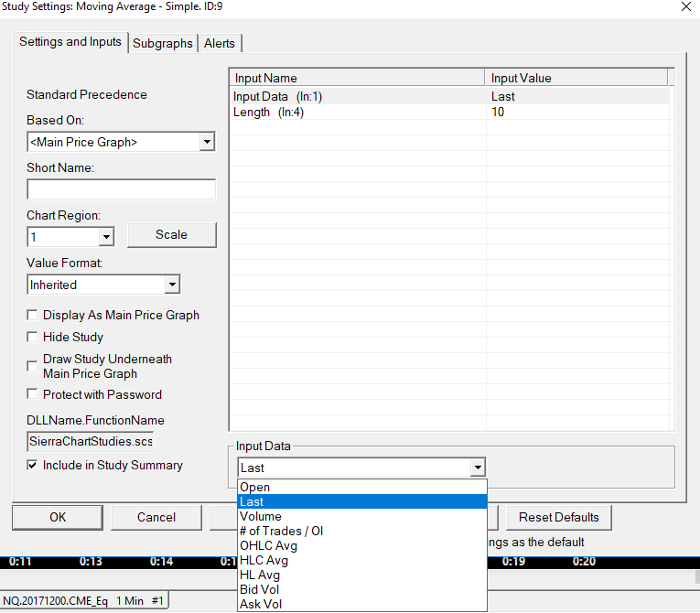
Task: Select HLC Avg option
Action: (x=362, y=560)
